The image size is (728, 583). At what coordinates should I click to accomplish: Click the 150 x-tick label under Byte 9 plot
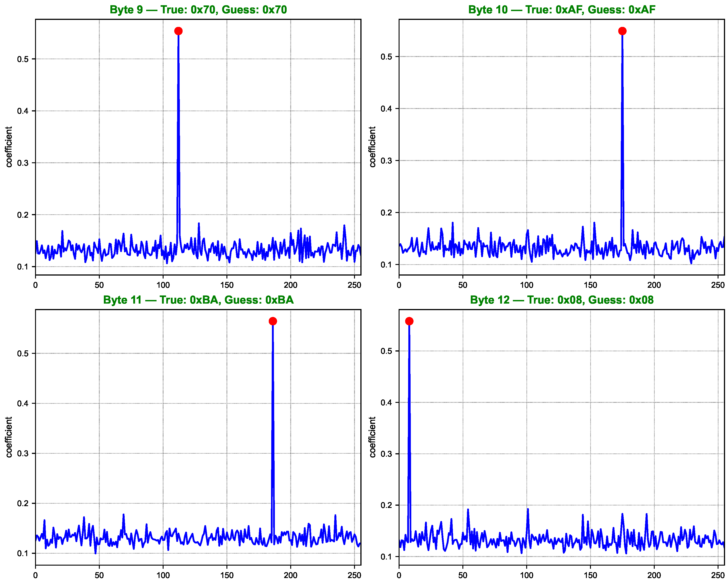(227, 285)
